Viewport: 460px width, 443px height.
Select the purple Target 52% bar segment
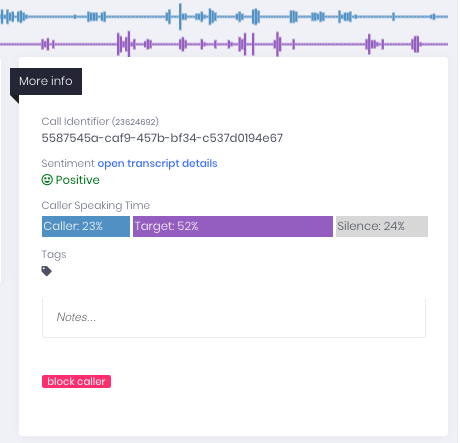click(x=233, y=226)
